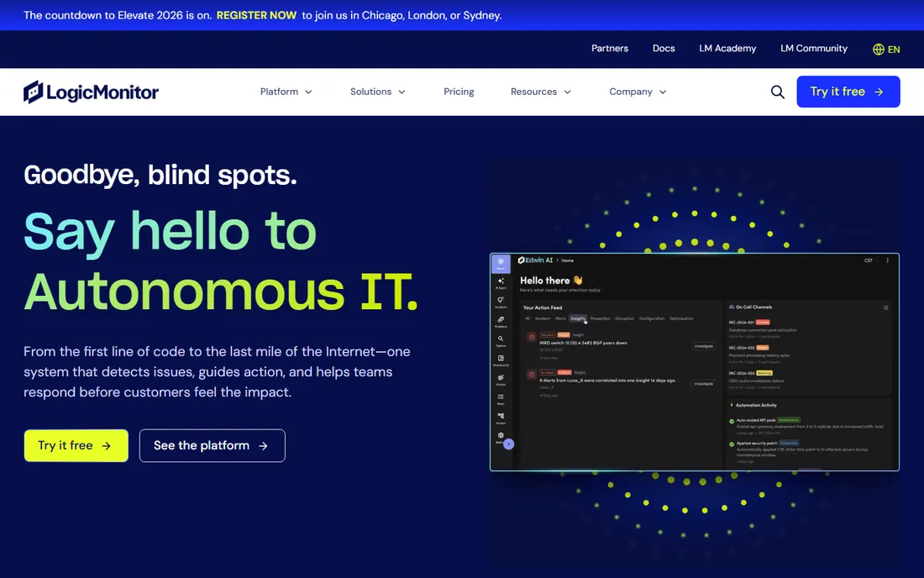Click the On Call Channels people icon
Viewport: 924px width, 578px height.
pyautogui.click(x=732, y=307)
